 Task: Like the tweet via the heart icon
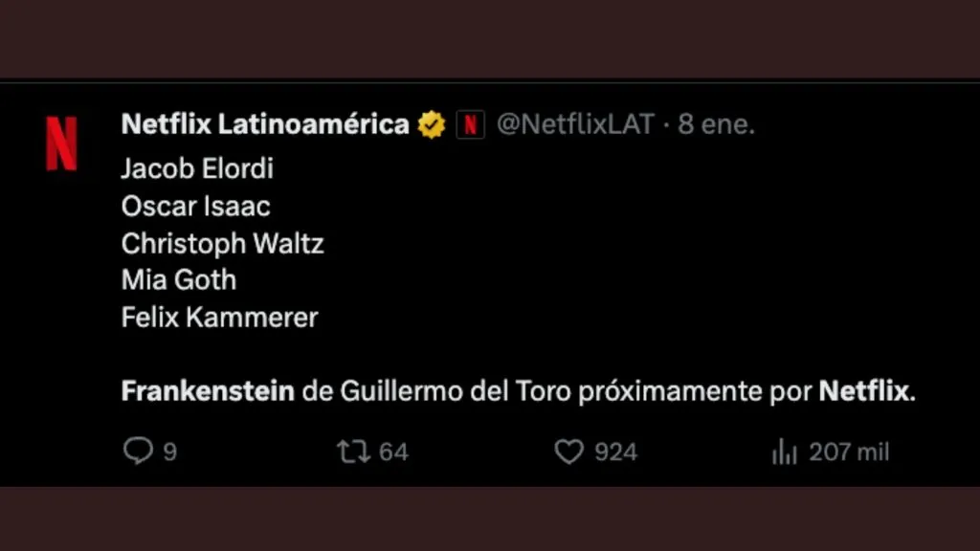click(569, 450)
